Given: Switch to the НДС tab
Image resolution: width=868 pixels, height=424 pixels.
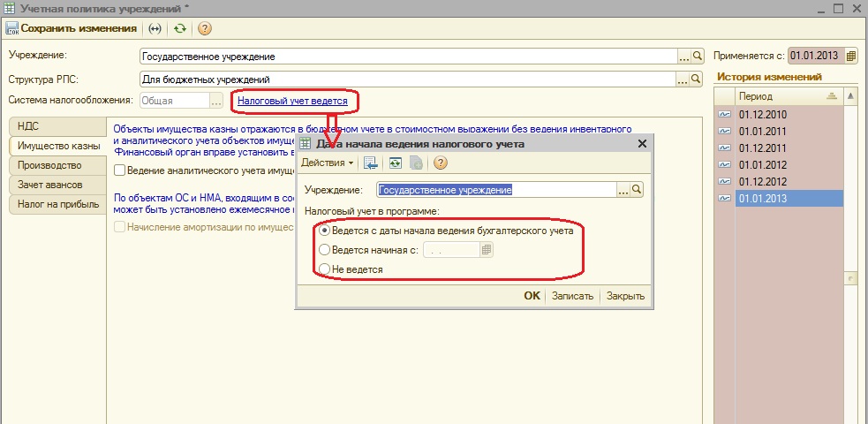Looking at the screenshot, I should [x=28, y=126].
